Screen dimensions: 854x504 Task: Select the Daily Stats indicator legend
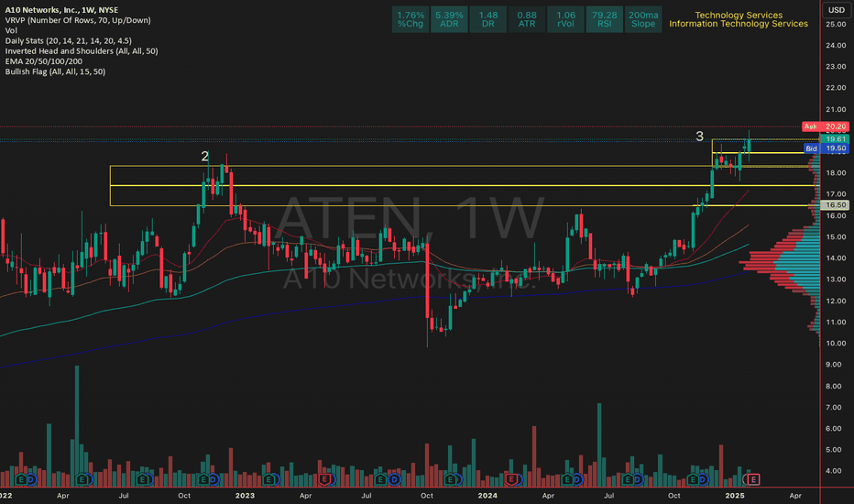click(x=68, y=41)
